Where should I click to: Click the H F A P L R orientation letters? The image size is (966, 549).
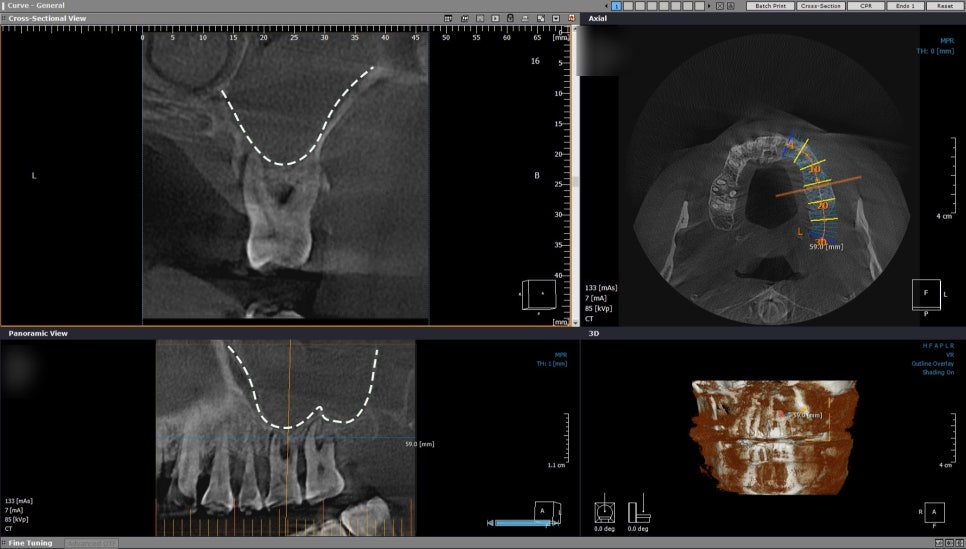click(x=938, y=346)
